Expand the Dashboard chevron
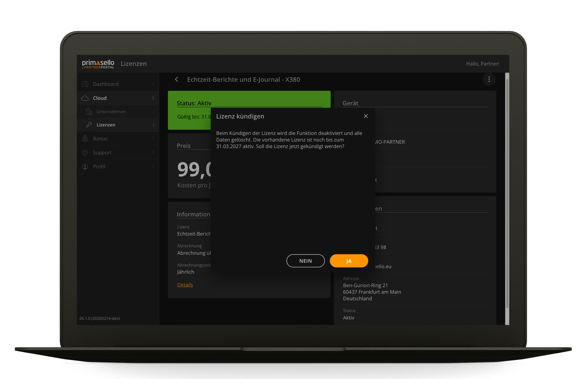 click(x=153, y=84)
